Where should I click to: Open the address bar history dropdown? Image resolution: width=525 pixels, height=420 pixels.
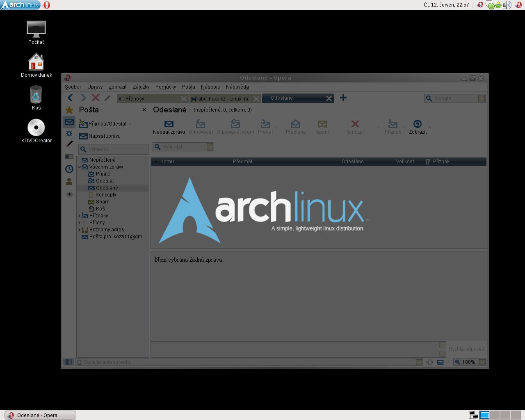click(419, 362)
